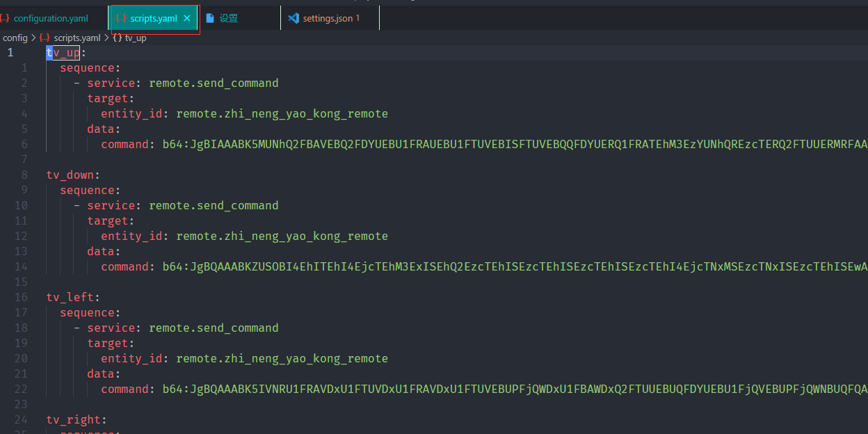Viewport: 868px width, 434px height.
Task: Click line number 15 in the gutter
Action: point(21,282)
